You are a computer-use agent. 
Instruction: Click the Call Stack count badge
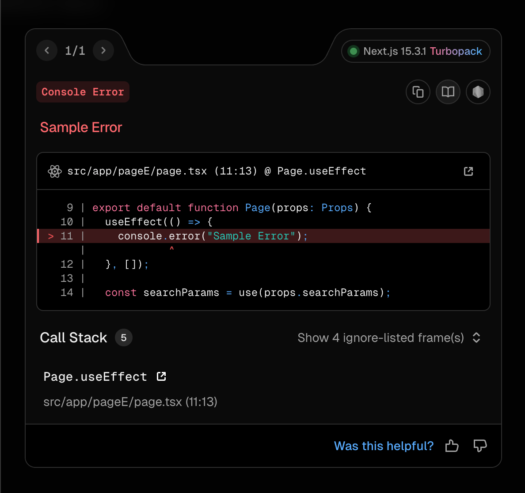[x=124, y=338]
